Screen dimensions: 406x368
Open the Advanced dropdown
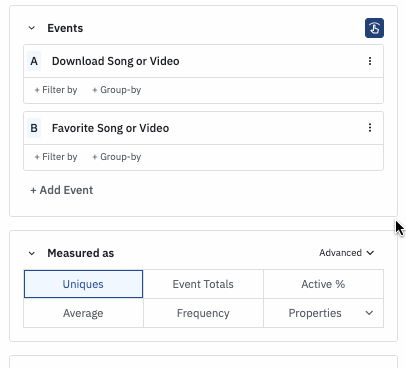point(346,253)
